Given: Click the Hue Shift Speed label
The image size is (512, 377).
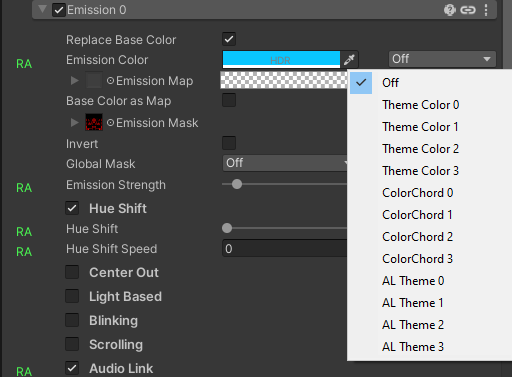Looking at the screenshot, I should click(111, 249).
